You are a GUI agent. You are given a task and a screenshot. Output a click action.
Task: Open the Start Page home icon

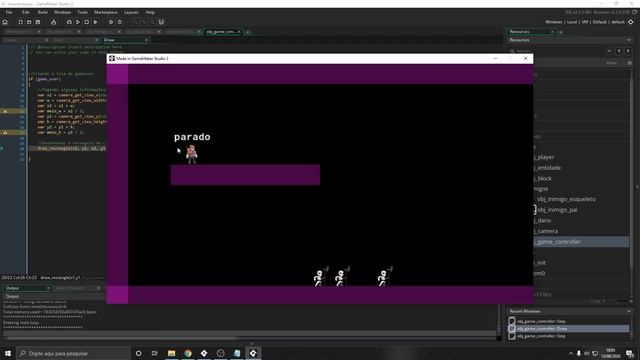pos(5,22)
